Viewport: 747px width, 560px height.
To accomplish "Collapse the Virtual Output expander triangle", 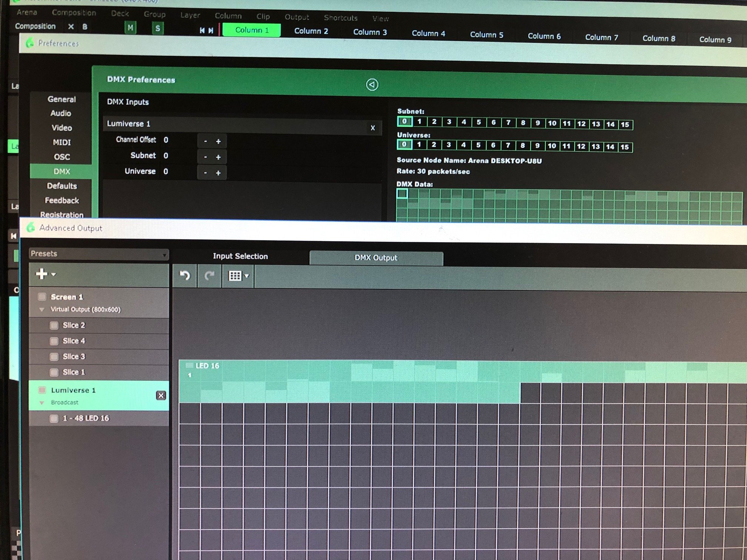I will pyautogui.click(x=42, y=310).
